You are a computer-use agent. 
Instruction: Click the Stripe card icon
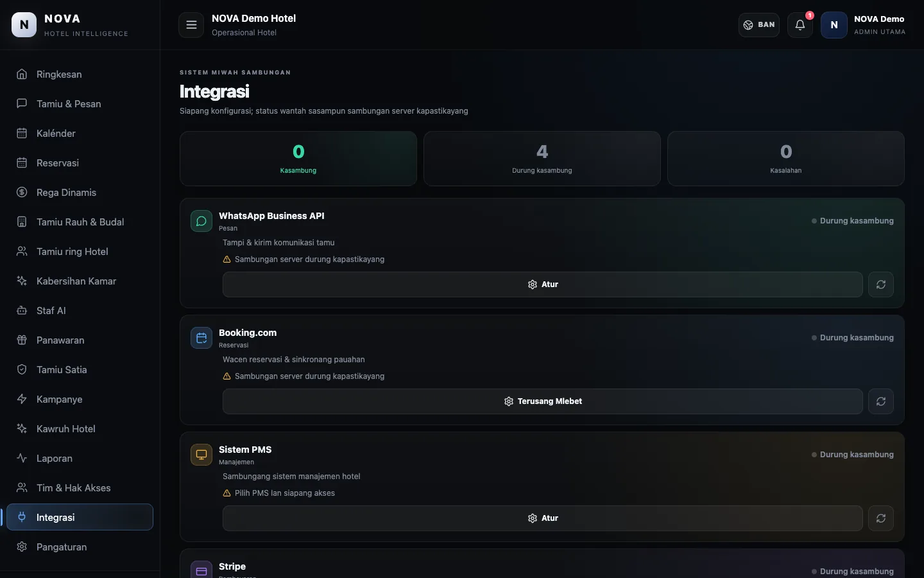point(201,570)
